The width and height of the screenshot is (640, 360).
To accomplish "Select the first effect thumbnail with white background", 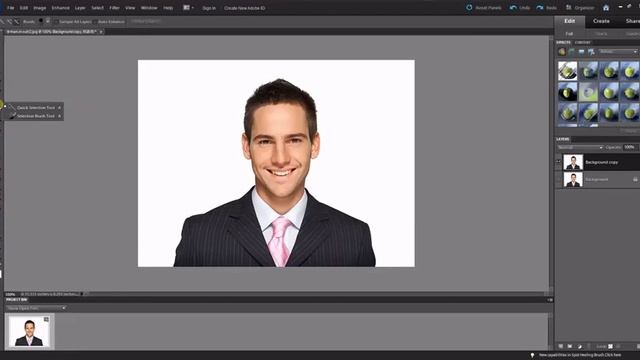I will (568, 71).
